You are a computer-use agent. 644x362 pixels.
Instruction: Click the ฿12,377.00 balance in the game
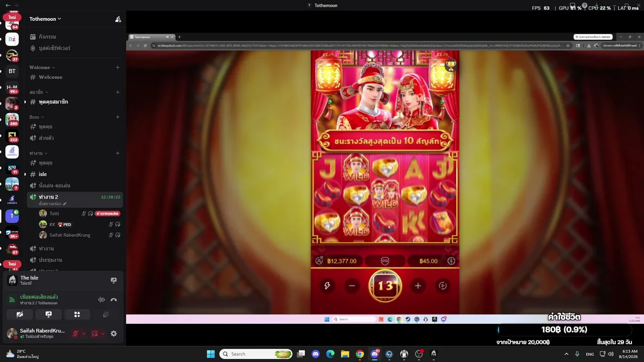342,261
